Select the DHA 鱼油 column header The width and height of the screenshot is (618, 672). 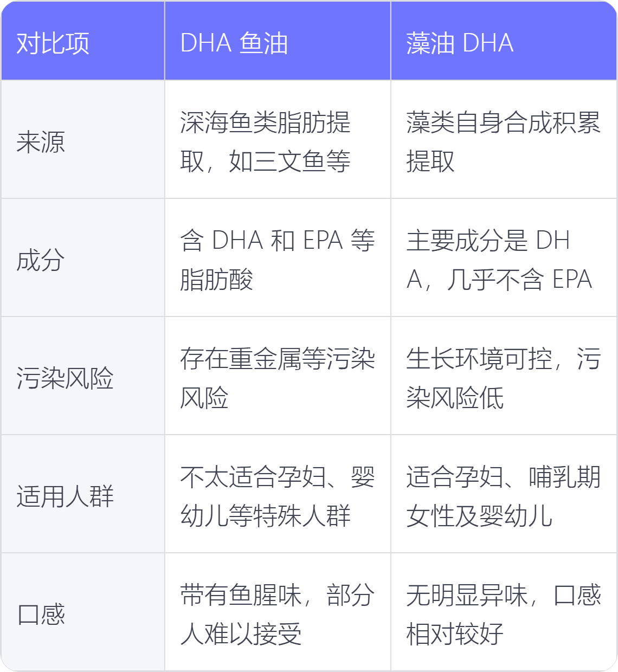tap(234, 43)
